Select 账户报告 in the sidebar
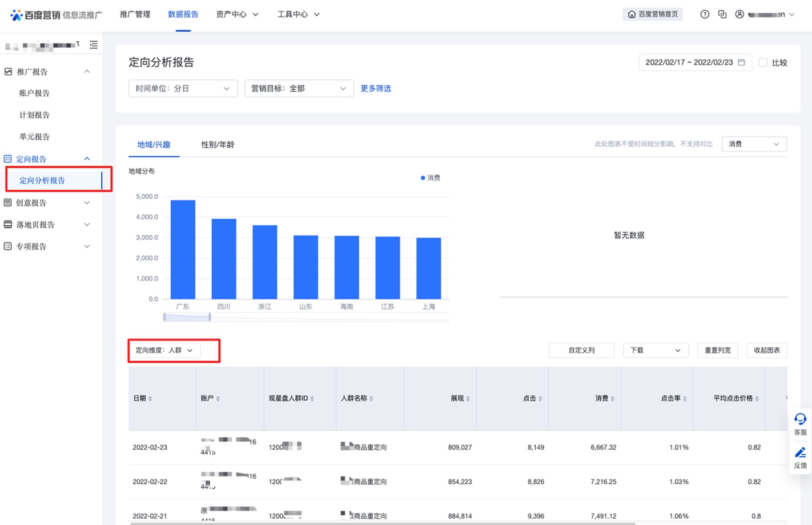Image resolution: width=812 pixels, height=525 pixels. pos(34,93)
